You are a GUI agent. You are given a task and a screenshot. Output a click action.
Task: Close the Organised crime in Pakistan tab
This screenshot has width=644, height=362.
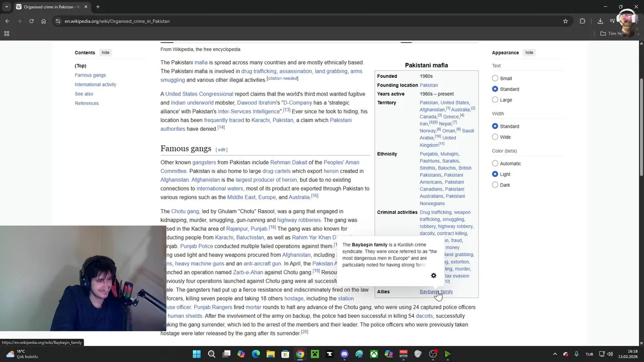point(86,7)
